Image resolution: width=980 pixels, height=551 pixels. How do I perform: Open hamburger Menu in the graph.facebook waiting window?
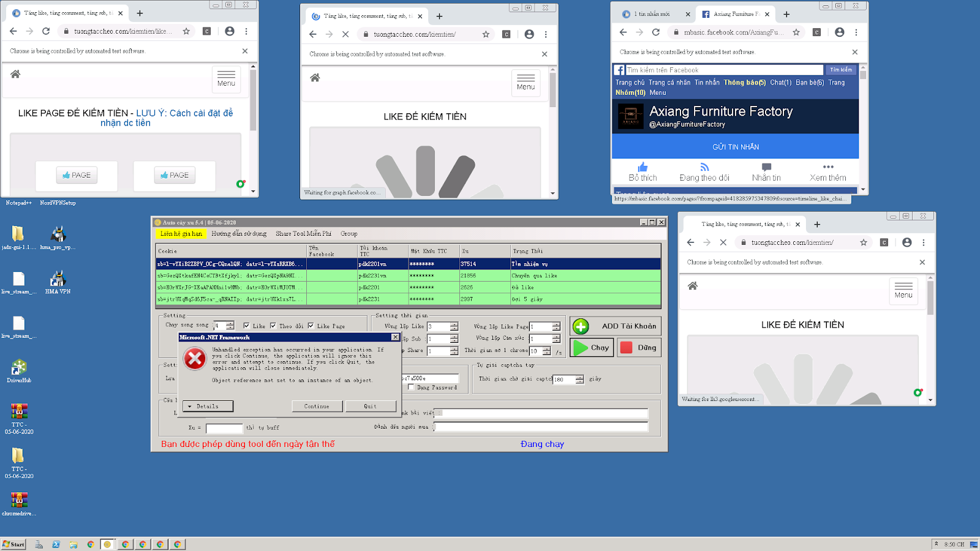(526, 83)
